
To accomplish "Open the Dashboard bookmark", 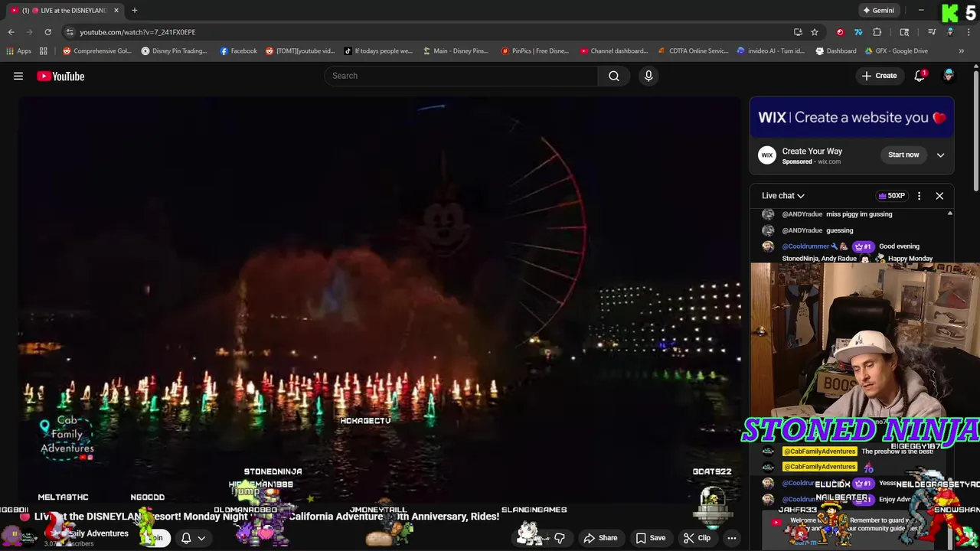I will (x=835, y=51).
